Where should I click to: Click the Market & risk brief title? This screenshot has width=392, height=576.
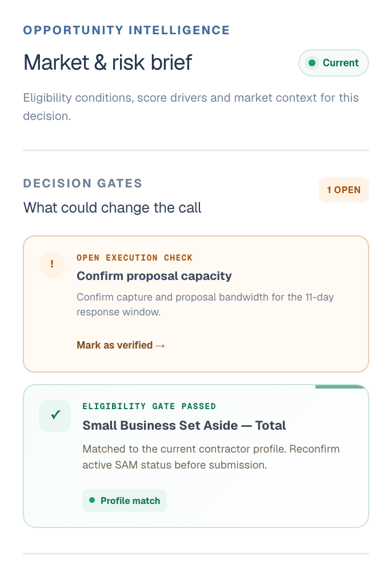click(x=107, y=62)
